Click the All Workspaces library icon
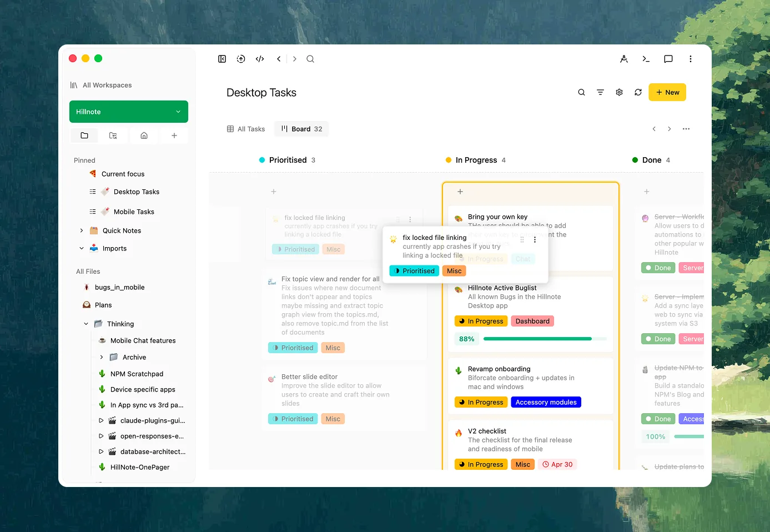This screenshot has width=770, height=532. (x=74, y=85)
